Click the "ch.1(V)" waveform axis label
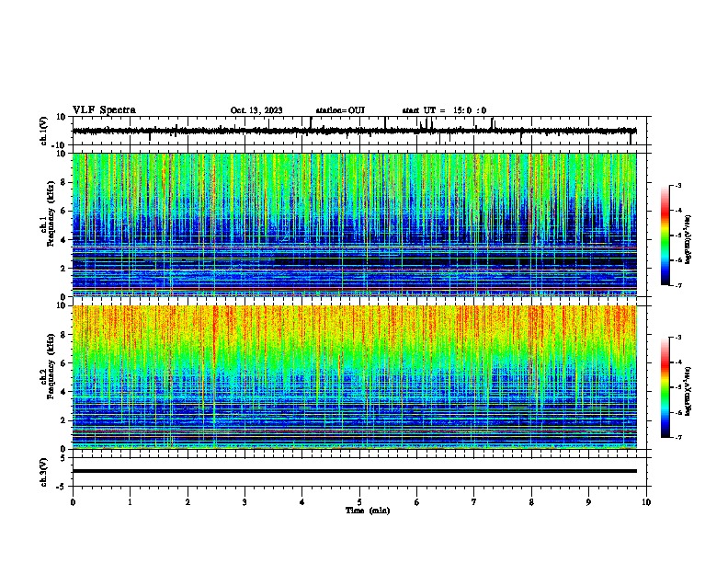The width and height of the screenshot is (728, 563). point(44,131)
